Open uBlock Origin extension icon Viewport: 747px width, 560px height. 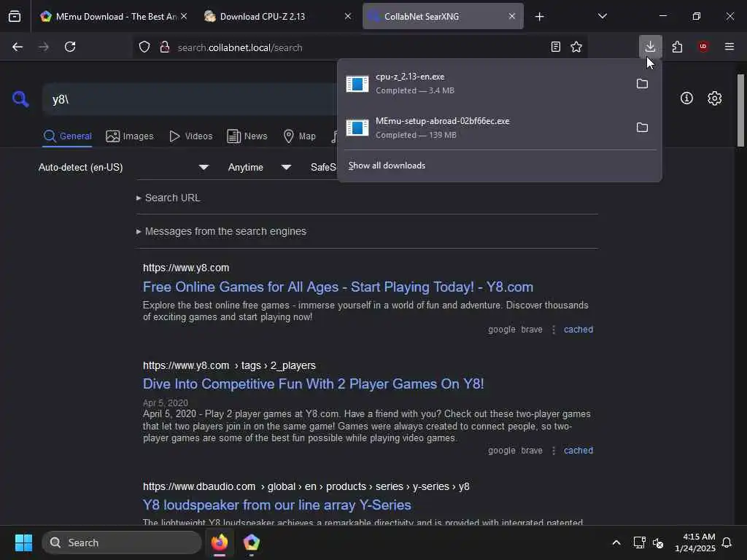pyautogui.click(x=703, y=47)
